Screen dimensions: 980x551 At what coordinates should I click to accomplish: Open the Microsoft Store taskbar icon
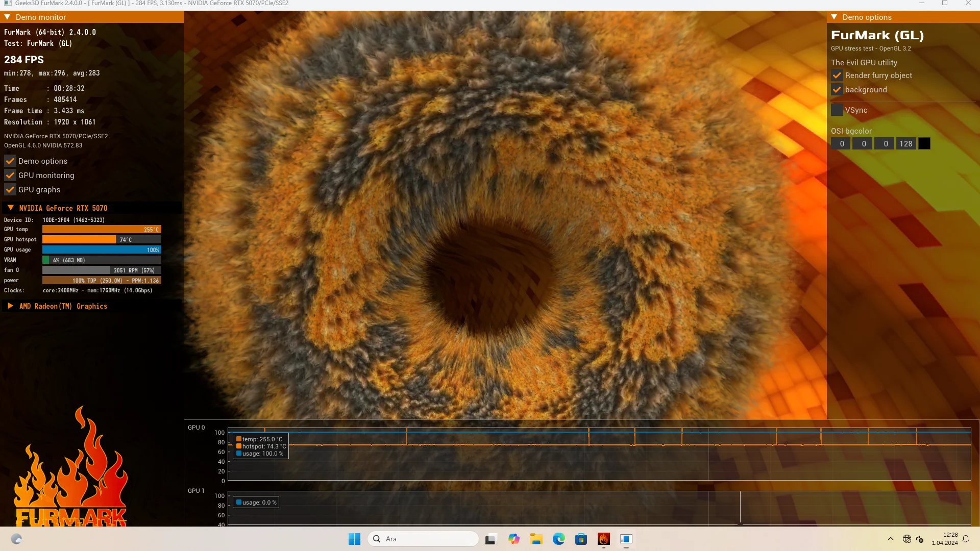coord(581,539)
